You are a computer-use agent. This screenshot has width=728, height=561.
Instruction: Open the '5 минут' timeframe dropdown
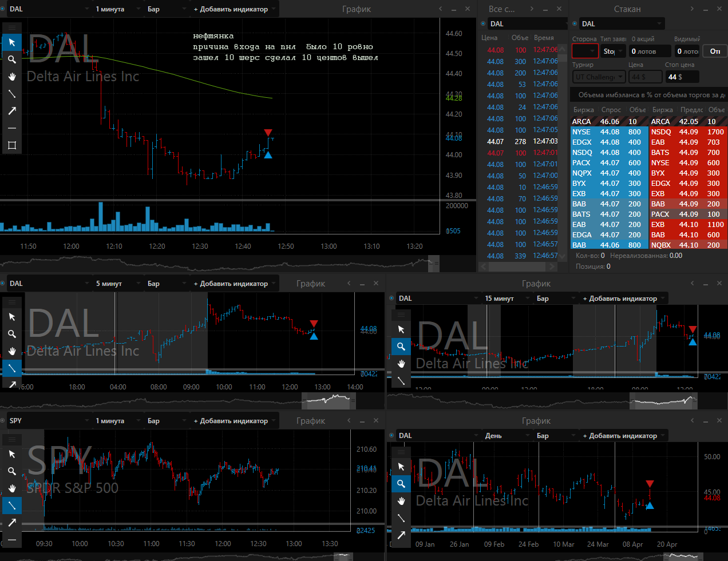(117, 284)
